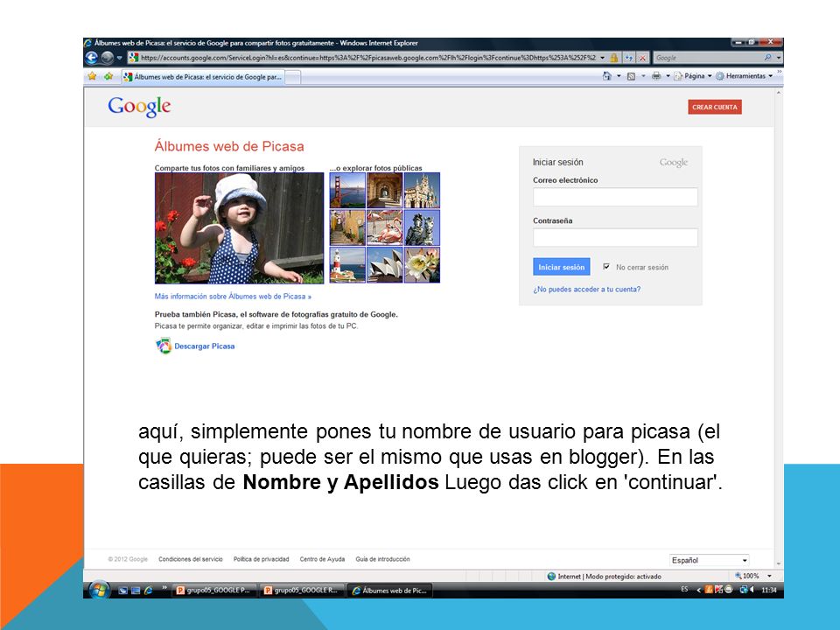This screenshot has width=840, height=630.
Task: Open the Página menu
Action: point(693,76)
